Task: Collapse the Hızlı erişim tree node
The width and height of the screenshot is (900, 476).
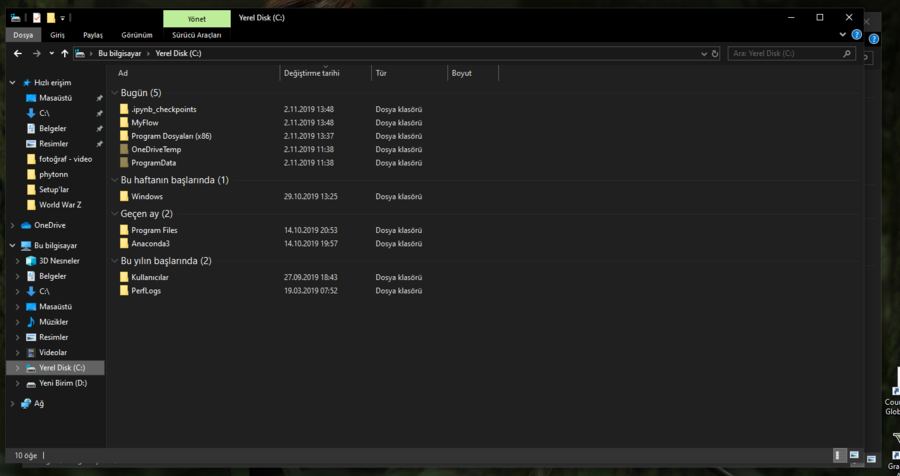Action: pos(13,83)
